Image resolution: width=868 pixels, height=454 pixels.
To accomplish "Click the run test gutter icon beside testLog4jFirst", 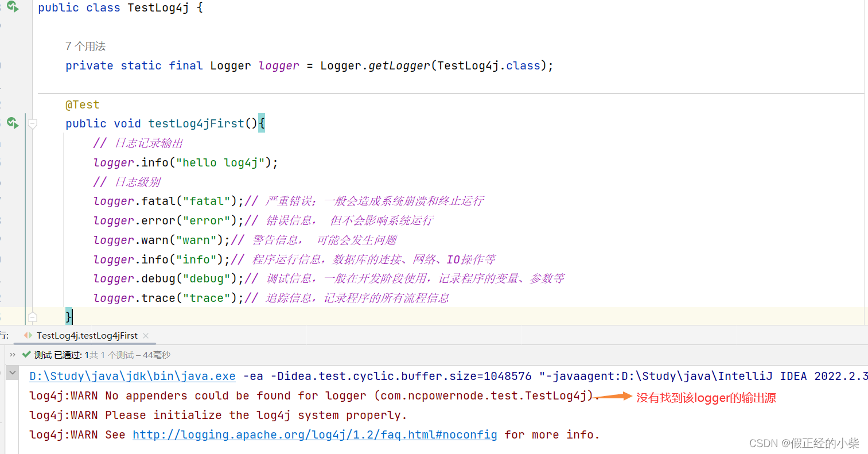I will pyautogui.click(x=13, y=123).
